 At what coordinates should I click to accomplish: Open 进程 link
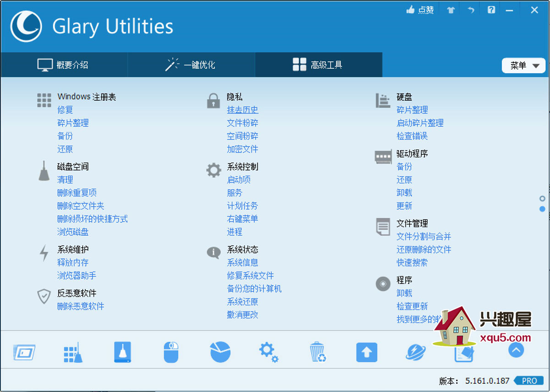point(235,232)
